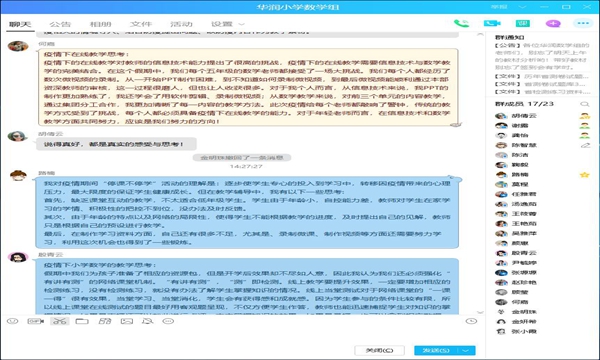This screenshot has height=360, width=600.
Task: Switch to the 文件 tab
Action: 140,24
